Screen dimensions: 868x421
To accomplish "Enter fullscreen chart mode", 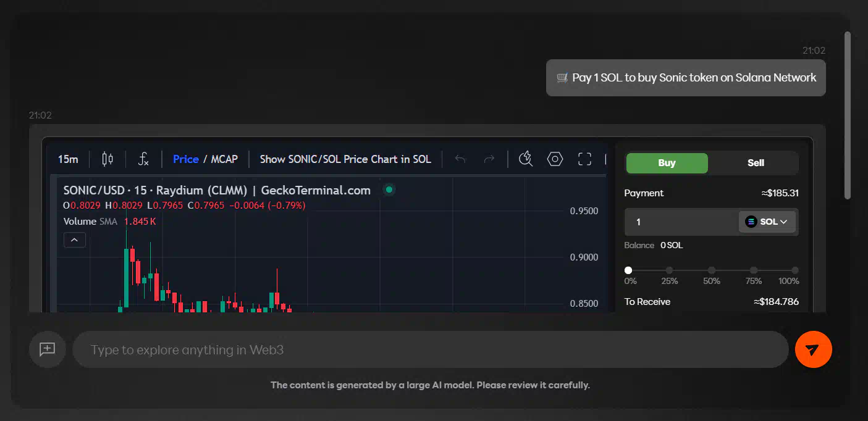I will 584,159.
